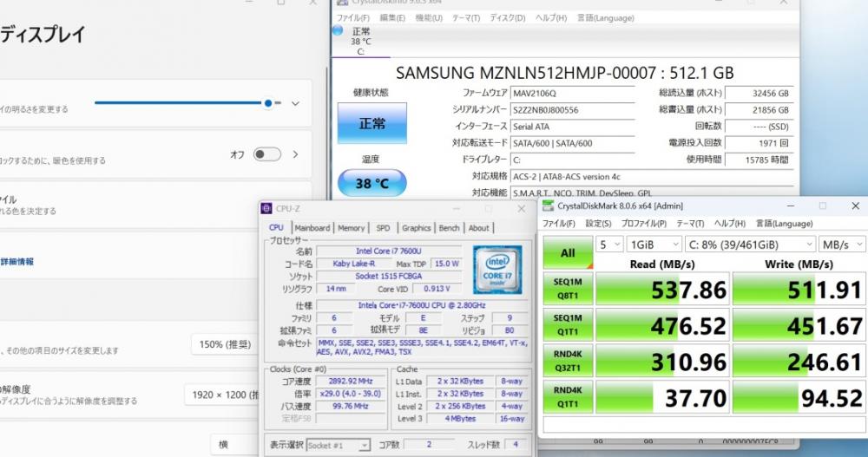
Task: Open the test count dropdown showing 5
Action: click(x=609, y=245)
